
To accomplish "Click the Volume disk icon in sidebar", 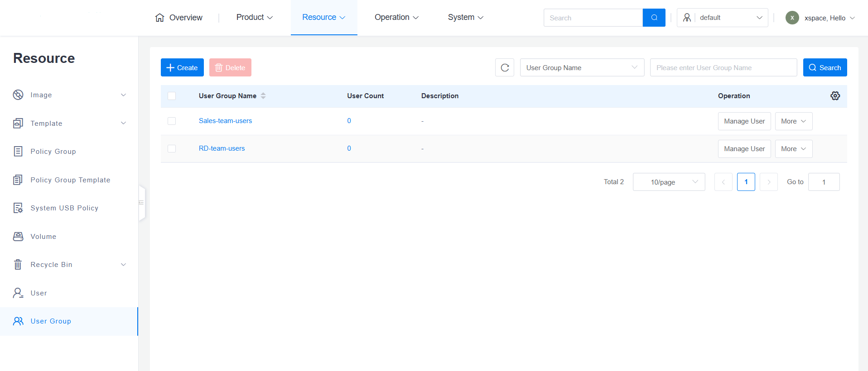I will [x=18, y=237].
